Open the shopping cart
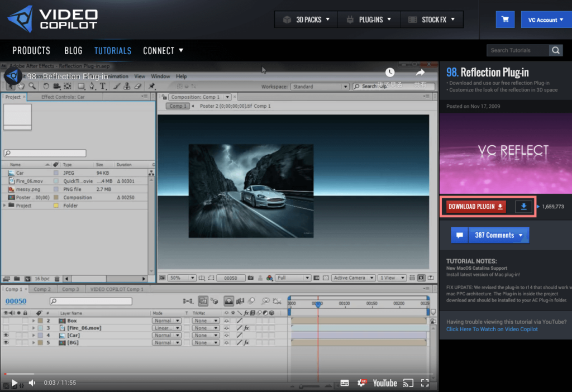The height and width of the screenshot is (392, 572). tap(505, 20)
